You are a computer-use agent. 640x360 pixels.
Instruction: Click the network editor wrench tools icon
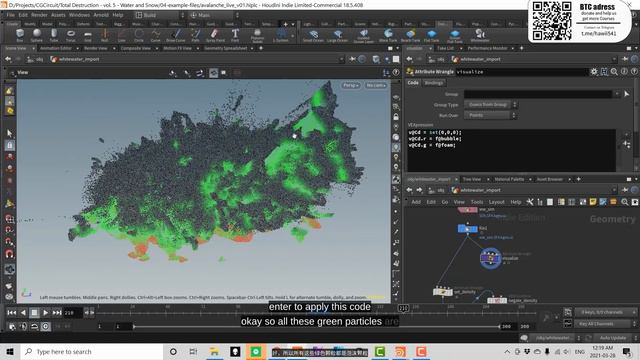pos(530,202)
